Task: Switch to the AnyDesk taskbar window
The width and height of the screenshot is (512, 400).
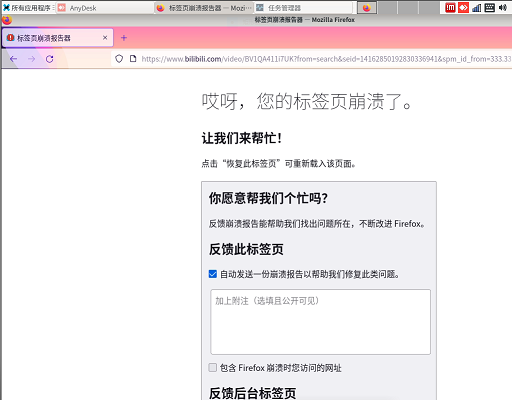Action: coord(105,8)
